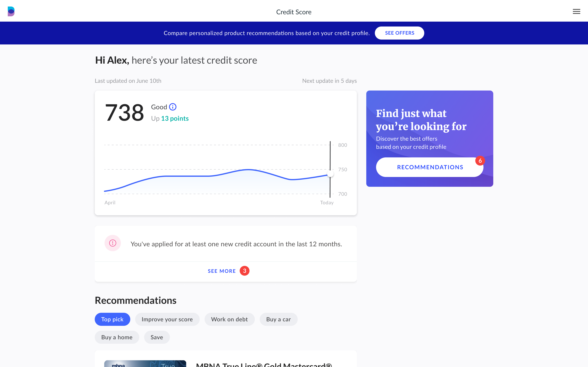Click the red badge showing 6

pyautogui.click(x=480, y=161)
